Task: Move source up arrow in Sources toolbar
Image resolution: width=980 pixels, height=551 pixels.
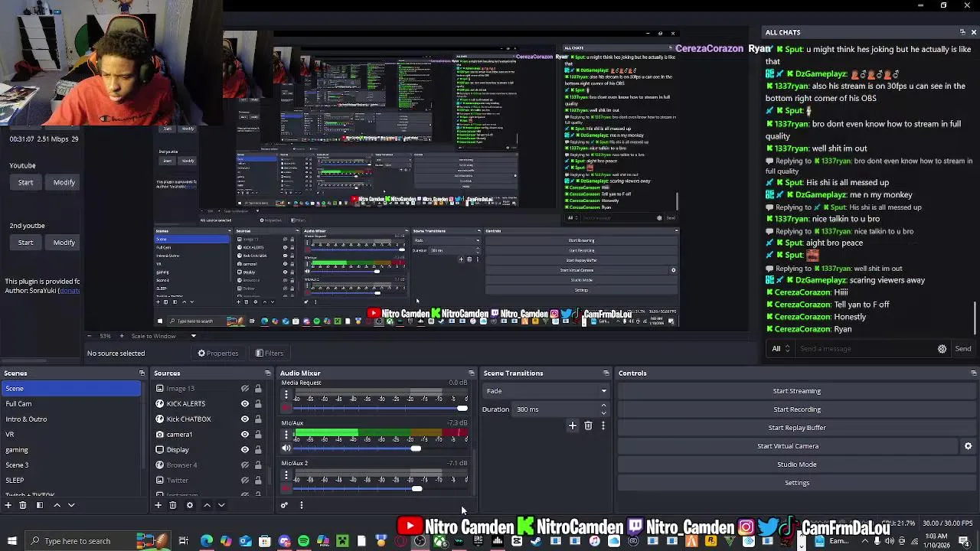Action: [207, 505]
